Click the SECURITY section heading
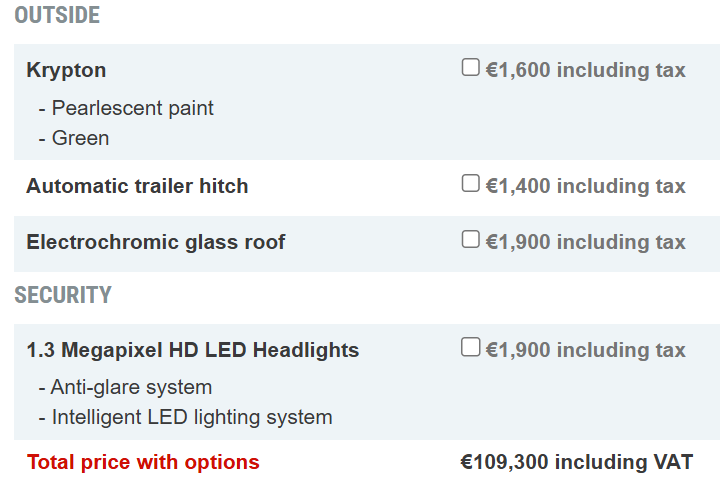 tap(63, 295)
